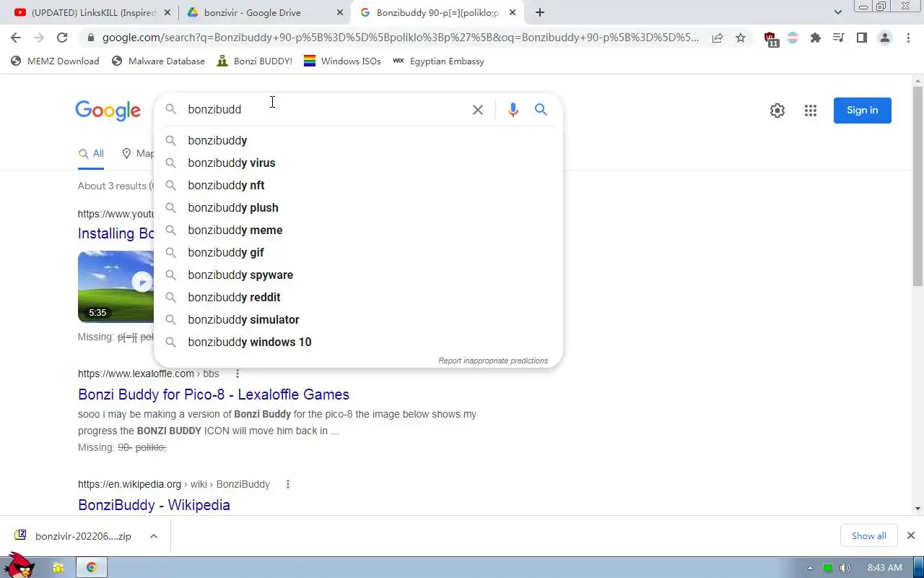This screenshot has height=578, width=924.
Task: Click the striped round extension icon
Action: [x=793, y=38]
